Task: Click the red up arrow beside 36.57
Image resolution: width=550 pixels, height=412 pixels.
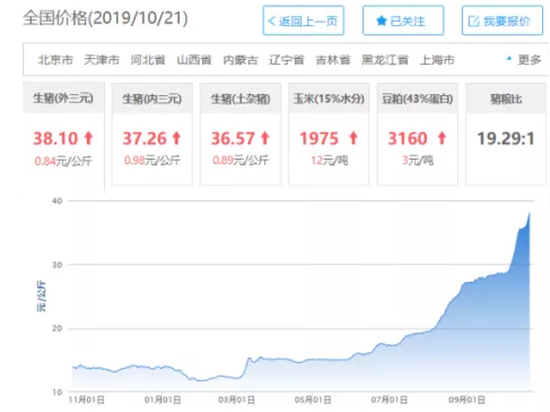Action: pos(265,138)
